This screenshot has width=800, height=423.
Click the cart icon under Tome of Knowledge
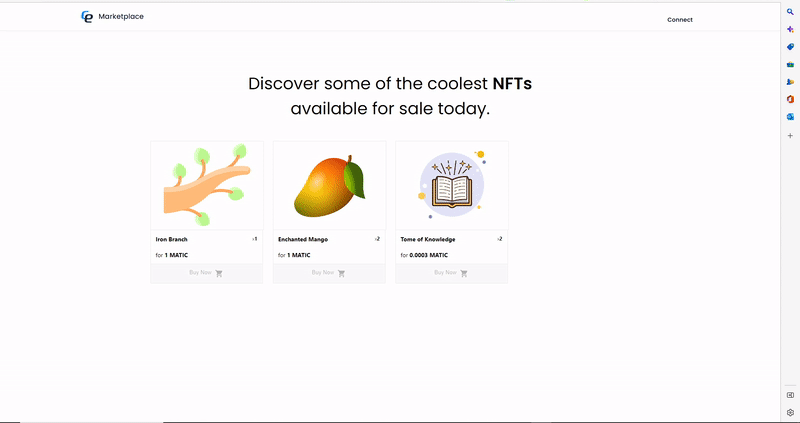[464, 273]
